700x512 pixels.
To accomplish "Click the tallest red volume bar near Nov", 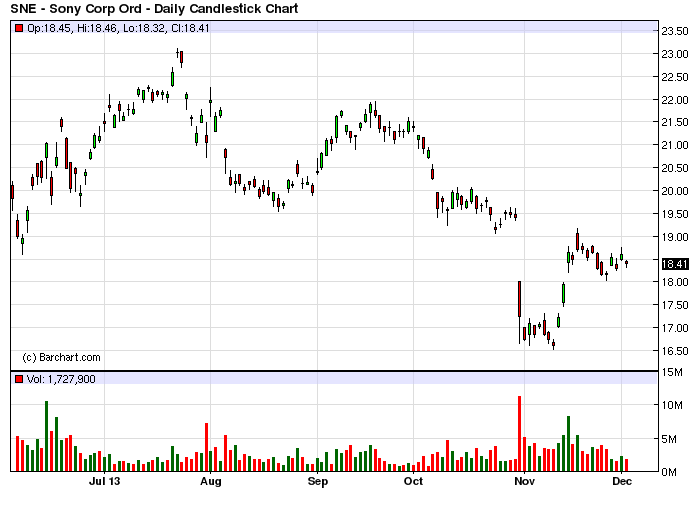I will point(519,433).
